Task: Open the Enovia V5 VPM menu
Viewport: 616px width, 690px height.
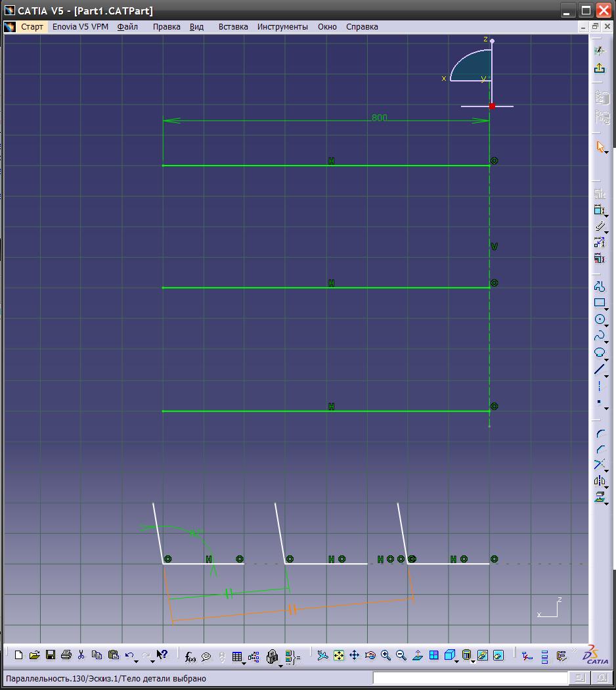Action: point(80,27)
